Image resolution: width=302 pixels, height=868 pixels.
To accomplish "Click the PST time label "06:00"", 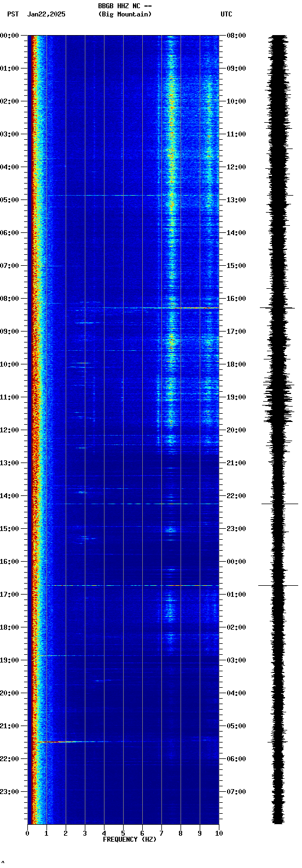I will pos(9,233).
